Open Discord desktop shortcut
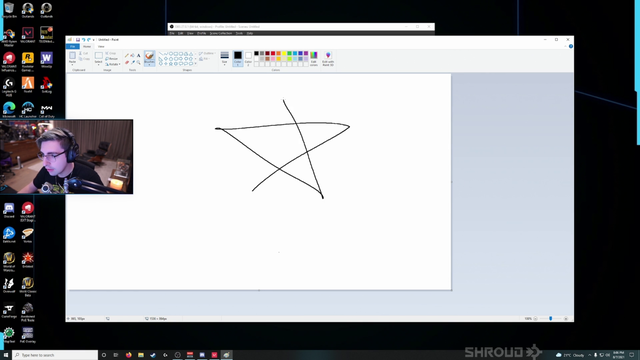Screen dimensions: 640x360 point(9,210)
